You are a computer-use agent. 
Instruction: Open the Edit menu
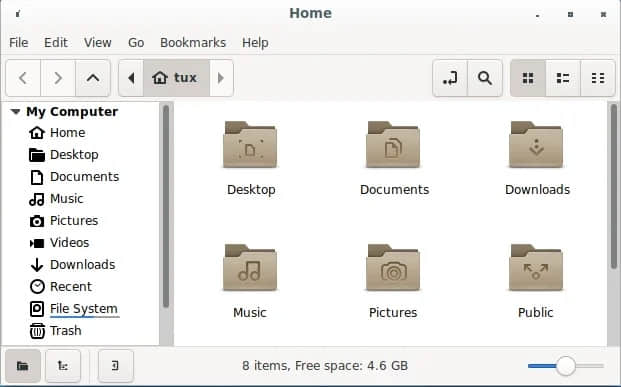tap(56, 42)
